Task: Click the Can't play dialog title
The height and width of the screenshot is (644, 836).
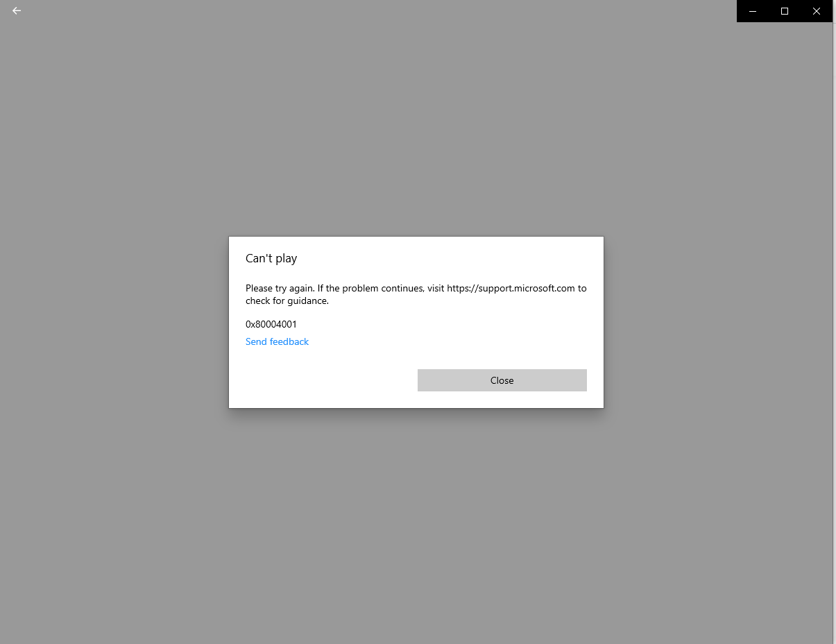Action: 271,258
